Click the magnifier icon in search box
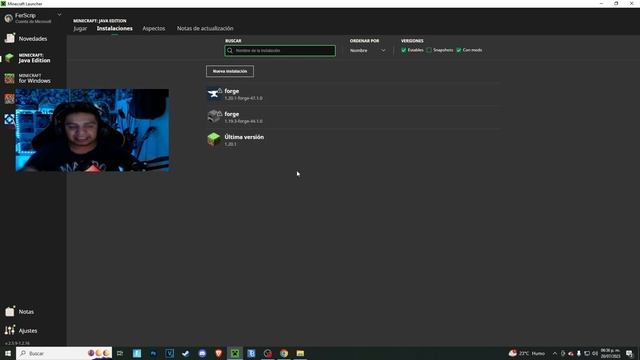The image size is (640, 360). (x=230, y=51)
